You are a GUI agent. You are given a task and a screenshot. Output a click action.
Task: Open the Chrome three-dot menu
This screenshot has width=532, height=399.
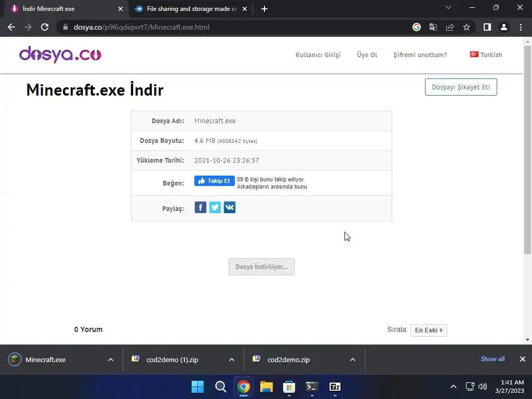click(521, 27)
